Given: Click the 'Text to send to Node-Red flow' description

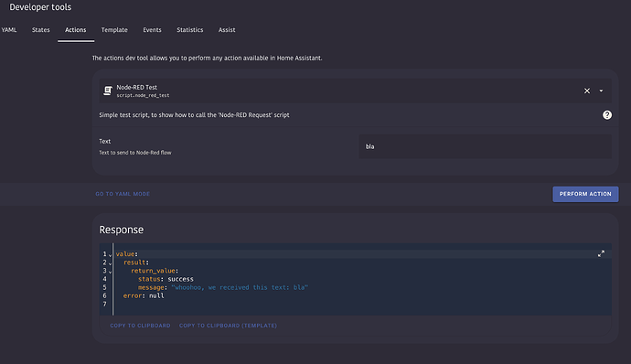Looking at the screenshot, I should (135, 153).
